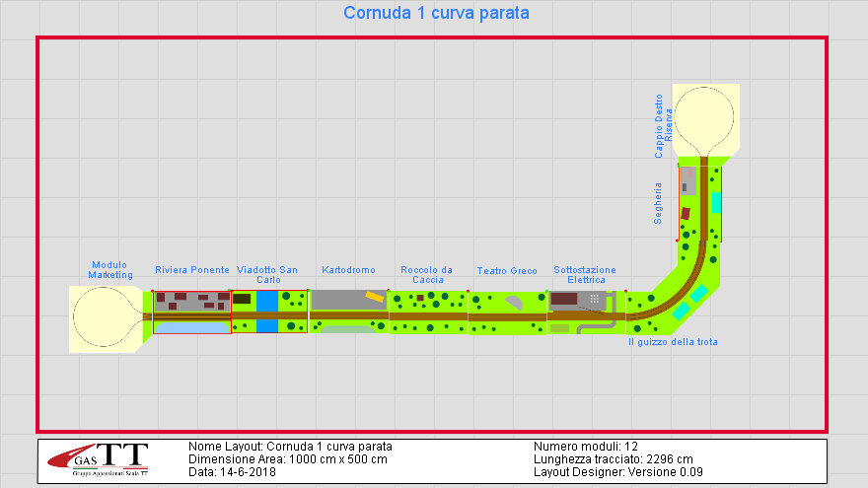Screen dimensions: 868x488
Task: Click the GAS TT logo
Action: pyautogui.click(x=110, y=459)
